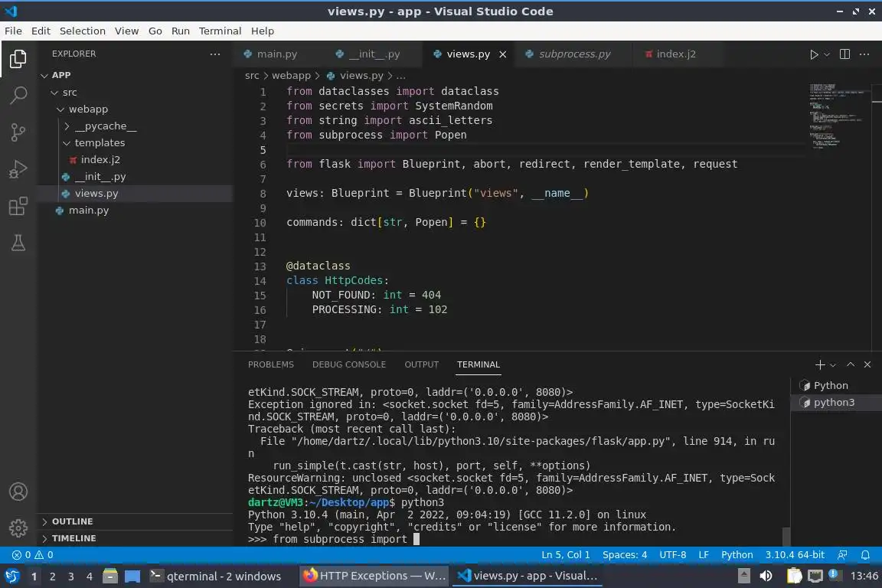Select the python3 terminal instance

point(836,402)
